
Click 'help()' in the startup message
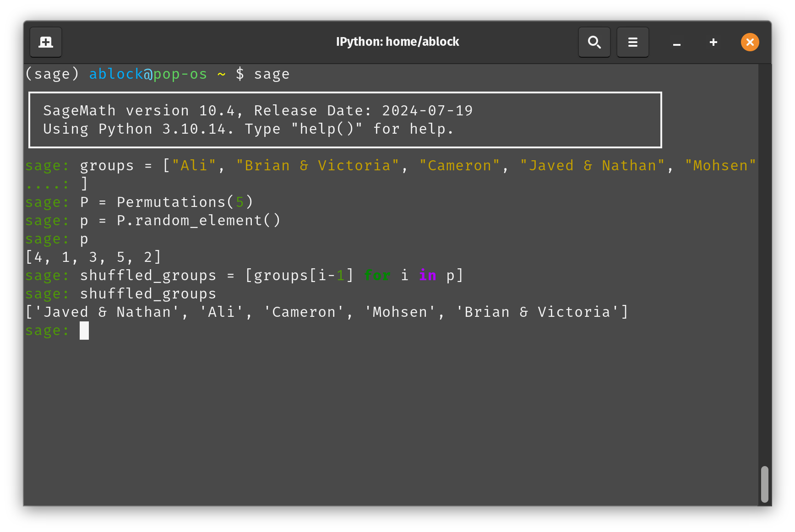(x=327, y=129)
